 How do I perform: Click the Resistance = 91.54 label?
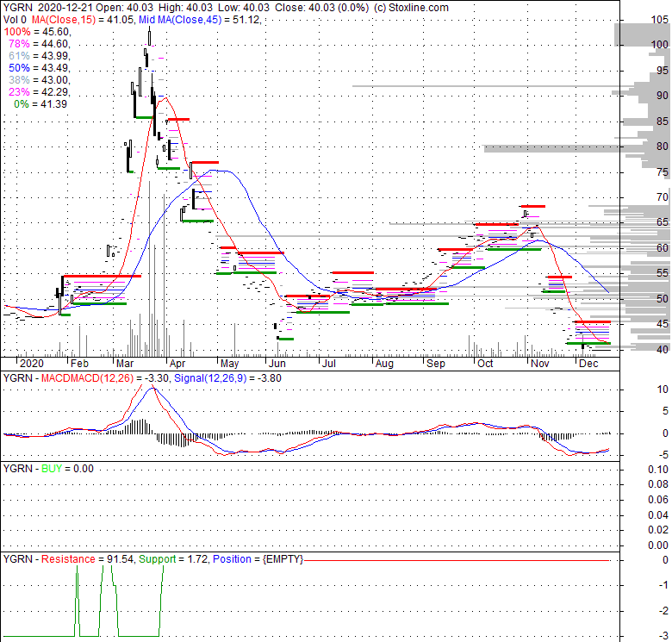pos(87,559)
